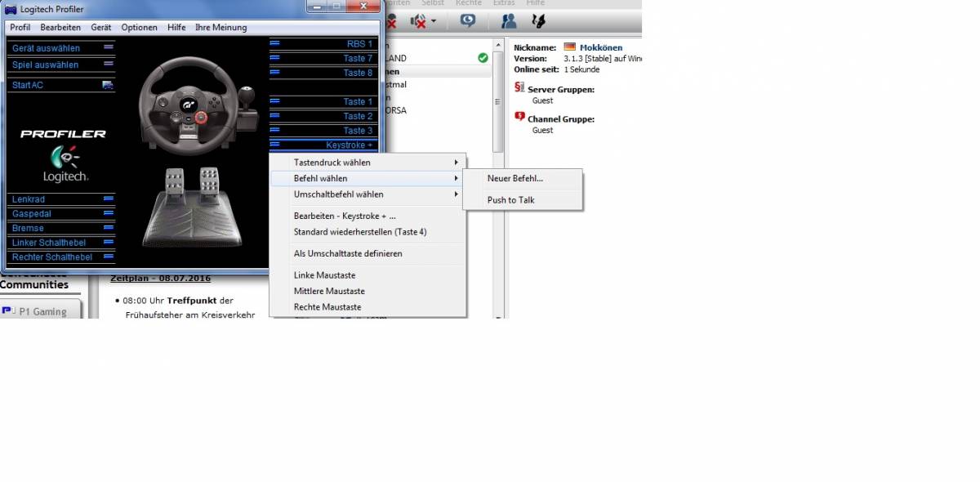Click the blue marker next to RBS 1
This screenshot has height=482, width=980.
point(275,44)
